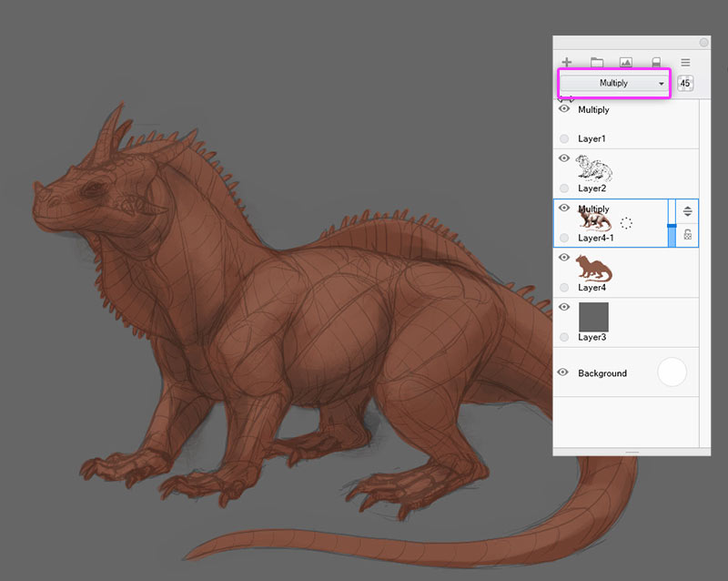This screenshot has height=581, width=728.
Task: Click the Background white color swatch
Action: [x=672, y=372]
